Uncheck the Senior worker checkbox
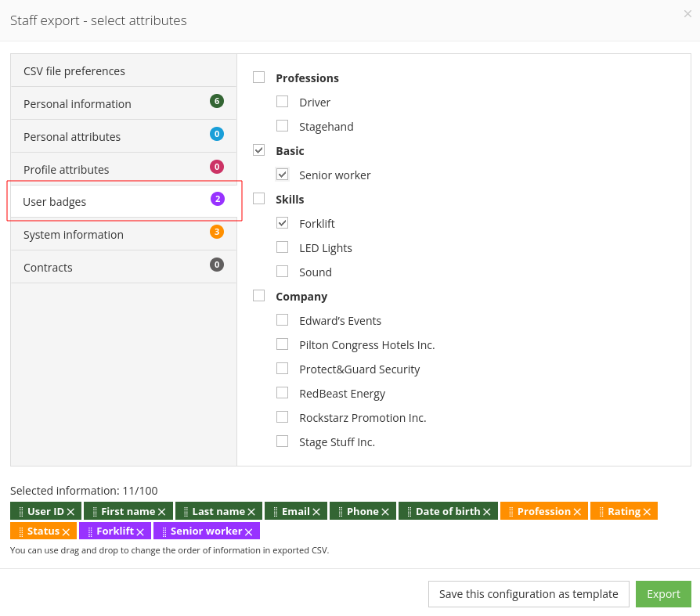700x616 pixels. [282, 174]
